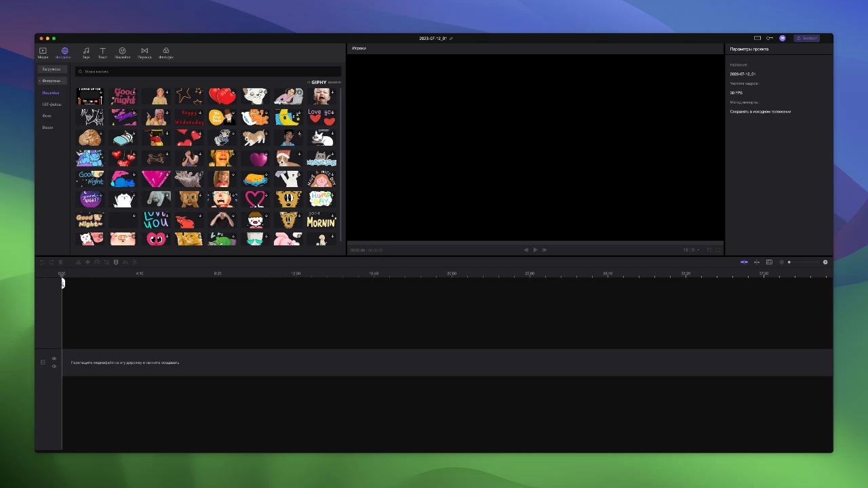Open the 16:9 aspect ratio dropdown
Screen dimensions: 868x488
tap(690, 250)
